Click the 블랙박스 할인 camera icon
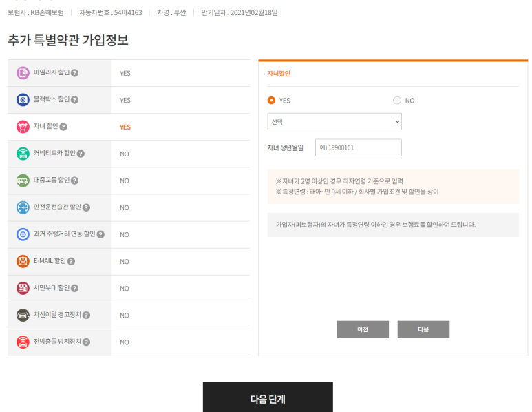Viewport: 532px width, 412px height. click(x=23, y=100)
